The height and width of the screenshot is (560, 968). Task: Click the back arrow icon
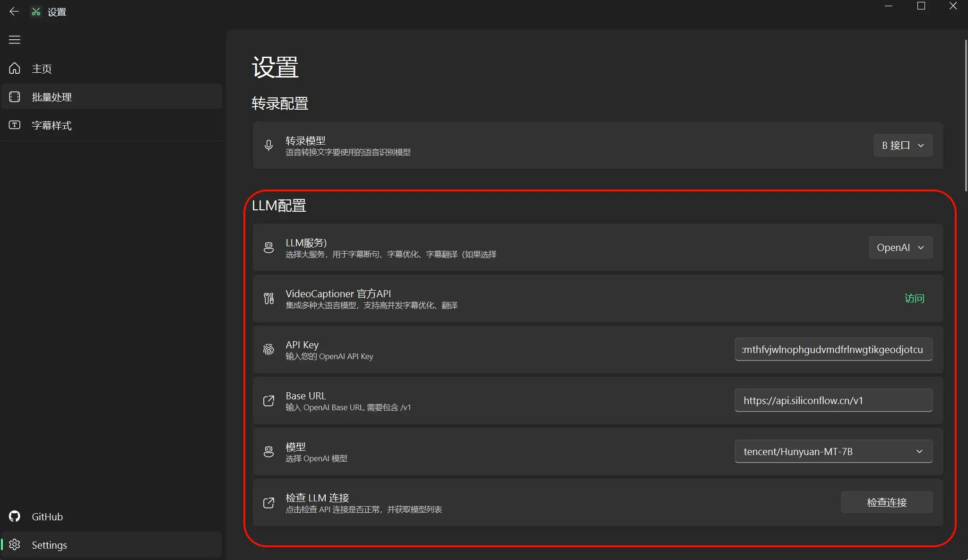pos(14,11)
